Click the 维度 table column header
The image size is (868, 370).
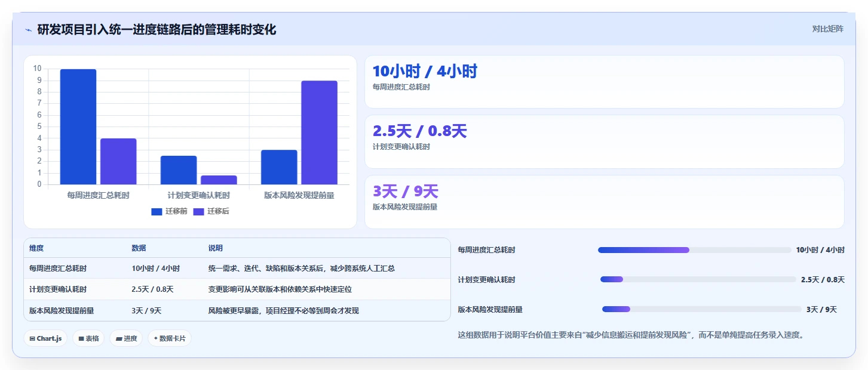(x=36, y=248)
